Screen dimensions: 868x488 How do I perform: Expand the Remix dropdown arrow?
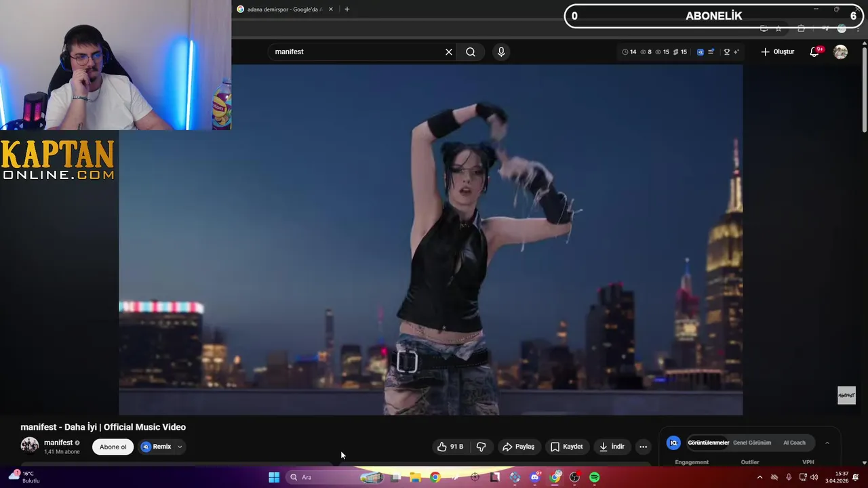point(180,447)
